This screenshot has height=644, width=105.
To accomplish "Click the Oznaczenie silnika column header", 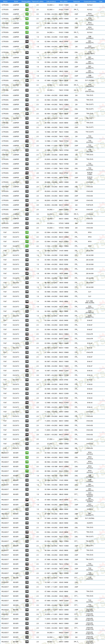I will tap(90, 1).
